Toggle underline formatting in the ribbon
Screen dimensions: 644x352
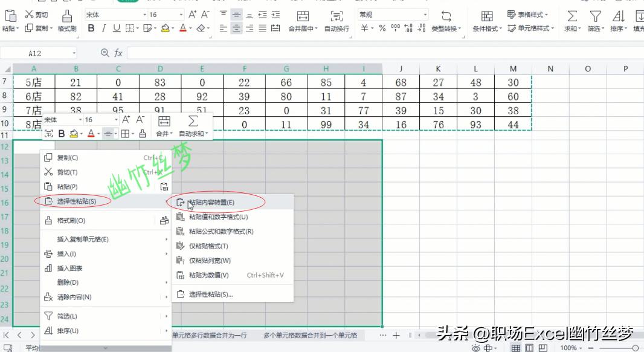(115, 28)
